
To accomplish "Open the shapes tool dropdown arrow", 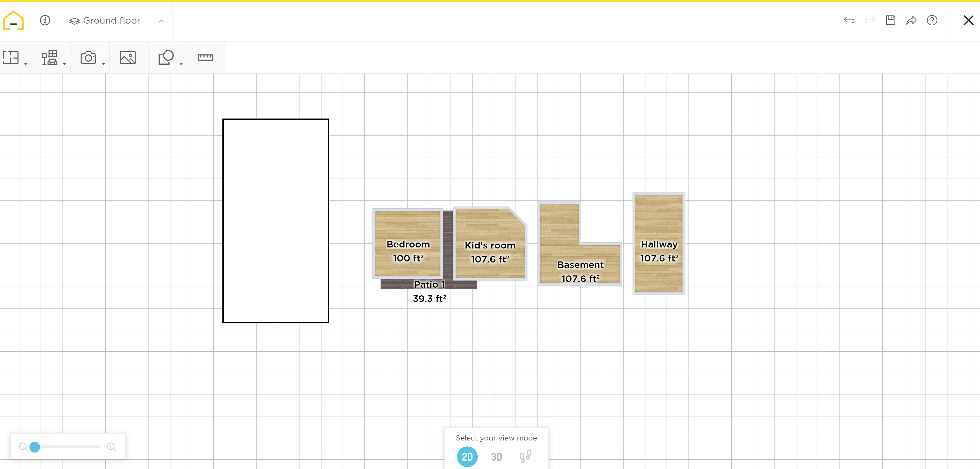I will tap(181, 64).
